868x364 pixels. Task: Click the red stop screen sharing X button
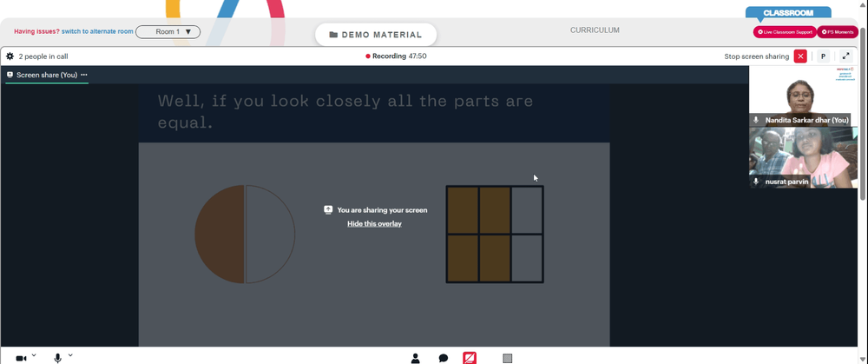click(800, 56)
